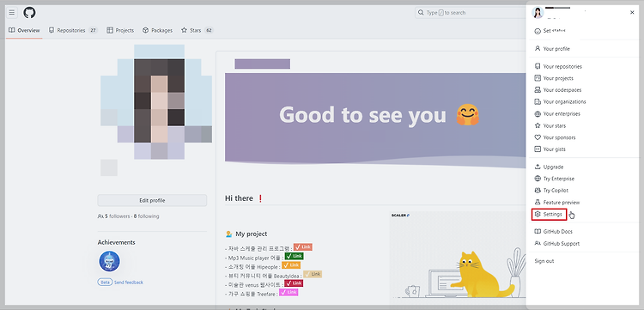
Task: Open the orange Link badge for 자바 스케줄
Action: pyautogui.click(x=303, y=247)
